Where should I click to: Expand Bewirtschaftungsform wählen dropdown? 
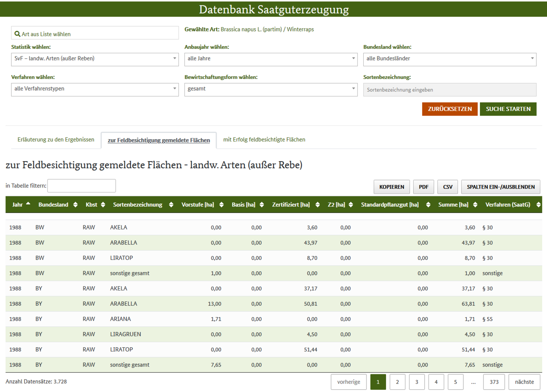pos(271,89)
